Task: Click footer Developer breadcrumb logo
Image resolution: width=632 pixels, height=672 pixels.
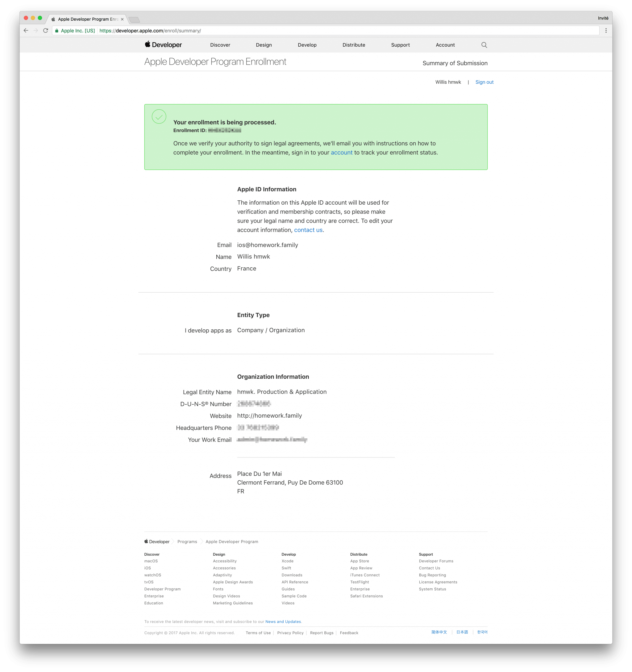Action: 157,541
